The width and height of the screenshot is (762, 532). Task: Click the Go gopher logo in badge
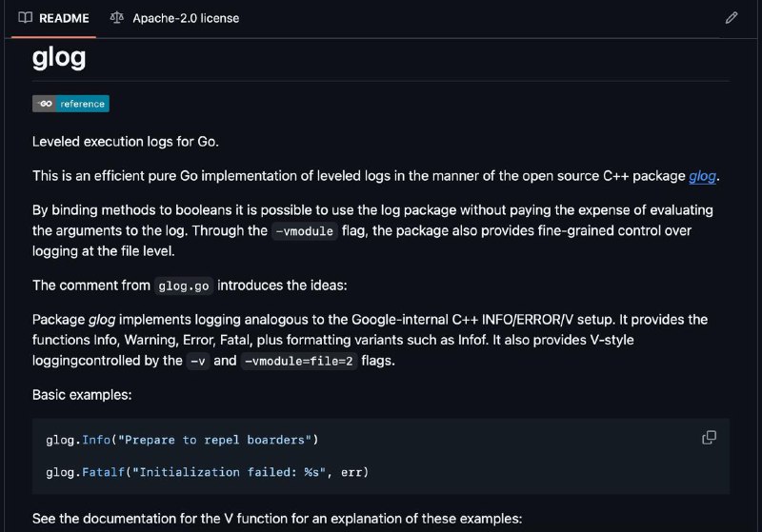(45, 104)
